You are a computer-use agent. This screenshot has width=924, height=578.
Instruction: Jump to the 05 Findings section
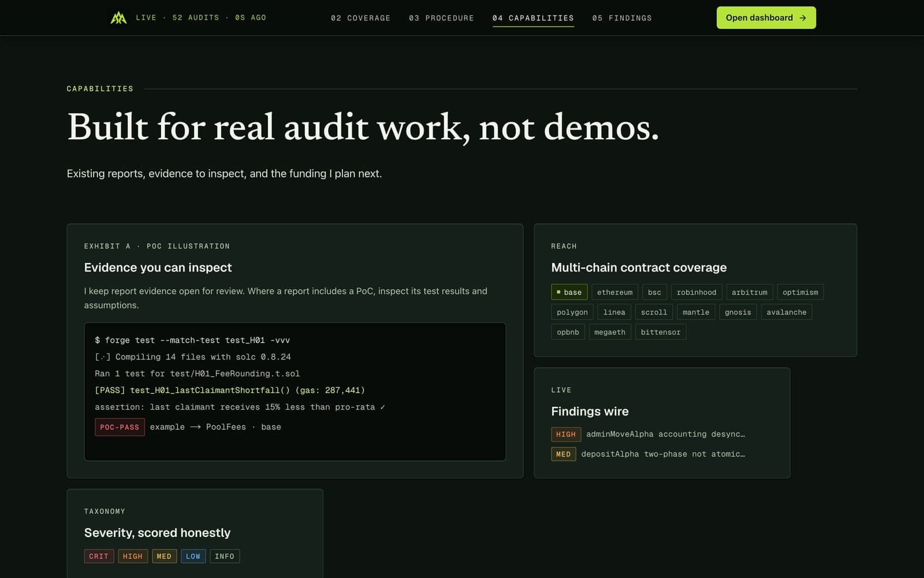[622, 18]
